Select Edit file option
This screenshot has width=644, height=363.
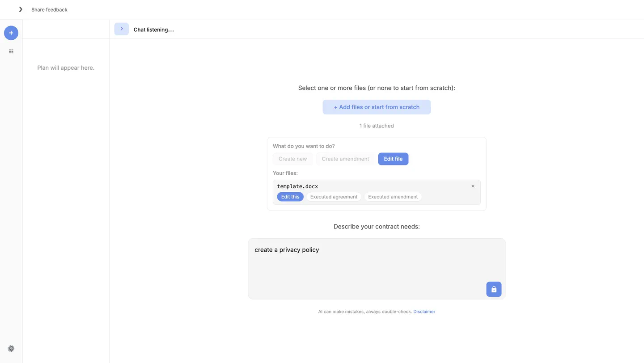(393, 159)
